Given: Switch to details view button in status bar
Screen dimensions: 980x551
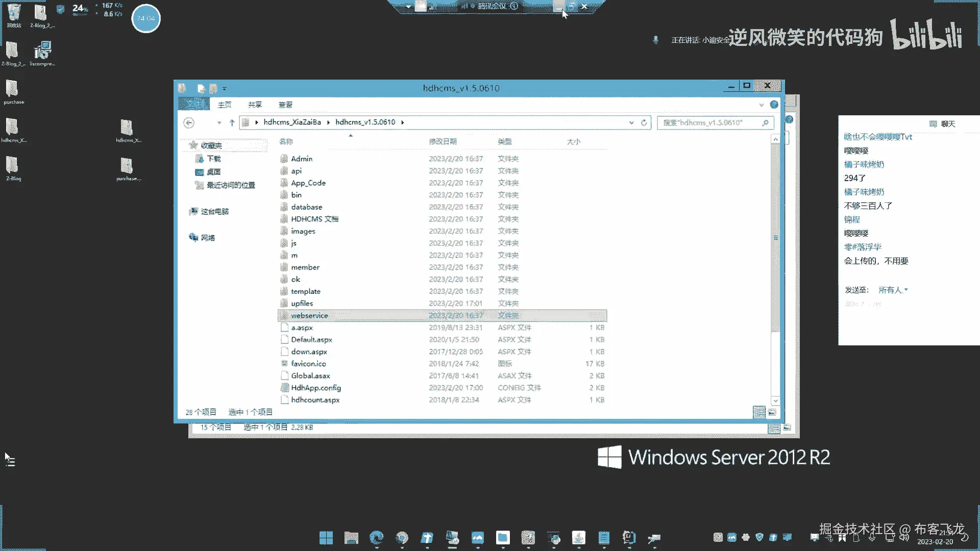Looking at the screenshot, I should (x=759, y=412).
